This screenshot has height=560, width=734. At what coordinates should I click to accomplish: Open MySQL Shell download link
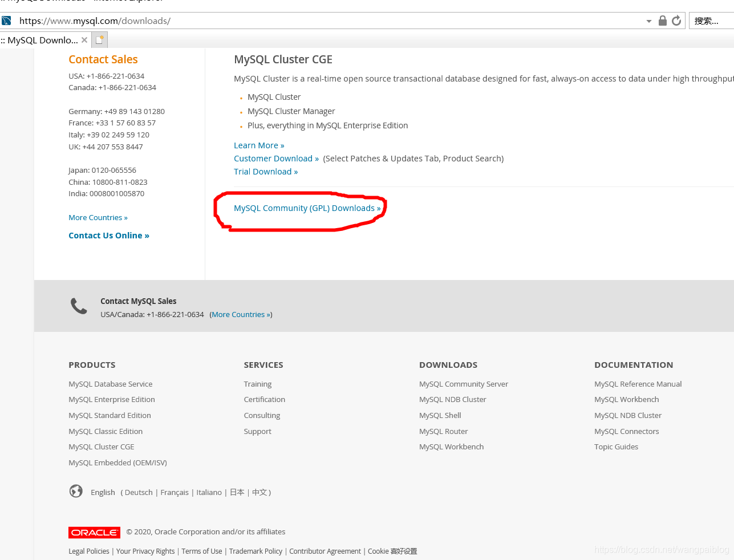[440, 416]
